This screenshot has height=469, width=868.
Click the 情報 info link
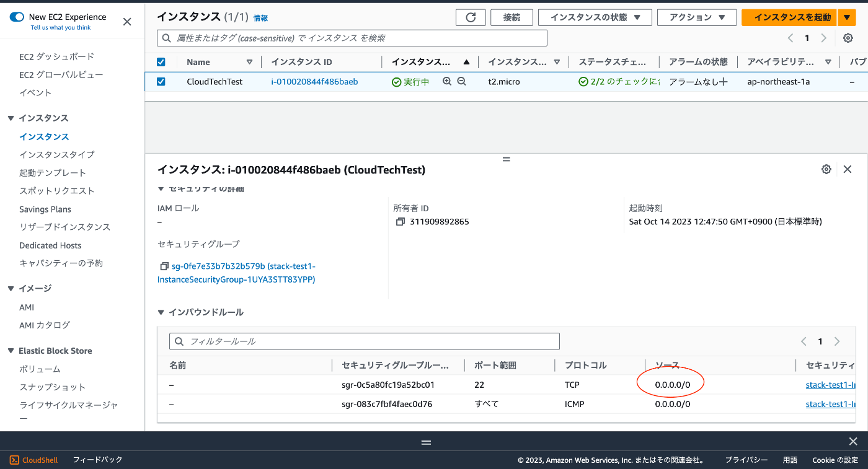click(260, 19)
